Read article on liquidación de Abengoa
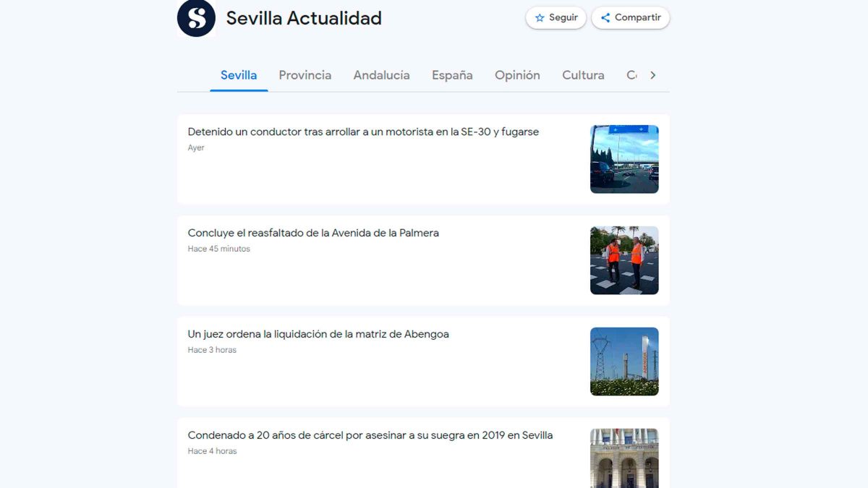The image size is (868, 488). tap(318, 335)
